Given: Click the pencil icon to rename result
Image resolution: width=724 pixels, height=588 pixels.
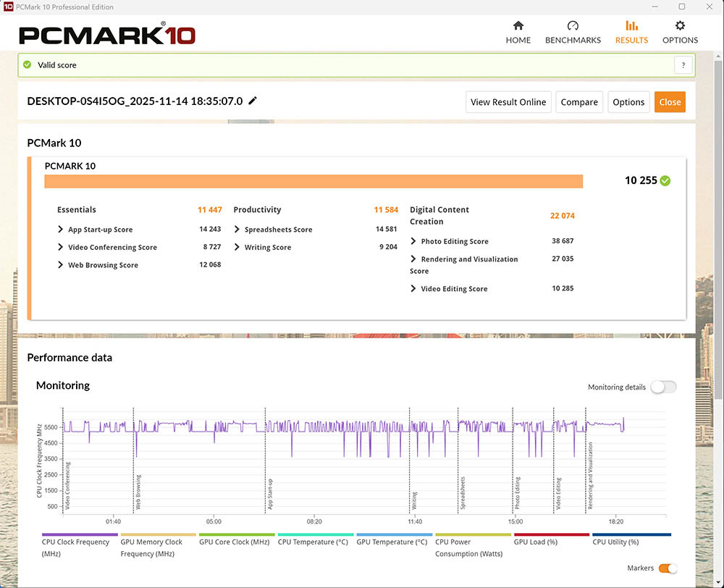Looking at the screenshot, I should point(253,101).
